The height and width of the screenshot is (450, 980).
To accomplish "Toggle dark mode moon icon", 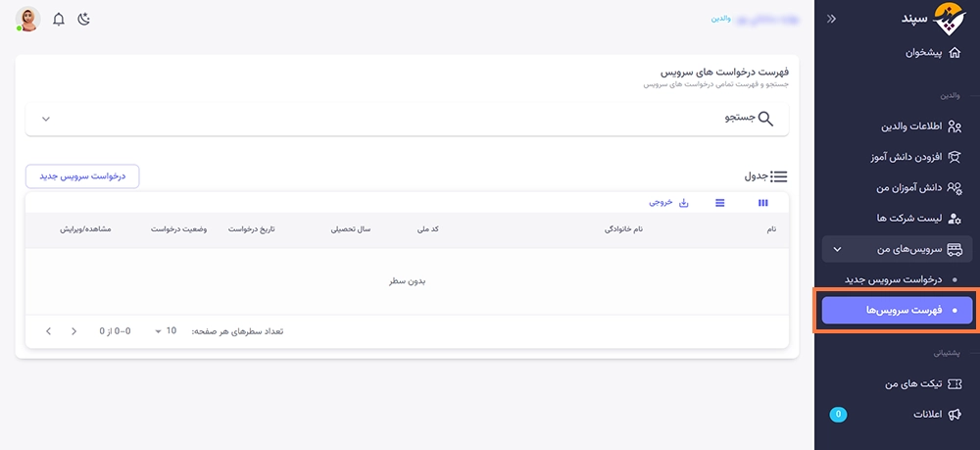I will [x=84, y=19].
